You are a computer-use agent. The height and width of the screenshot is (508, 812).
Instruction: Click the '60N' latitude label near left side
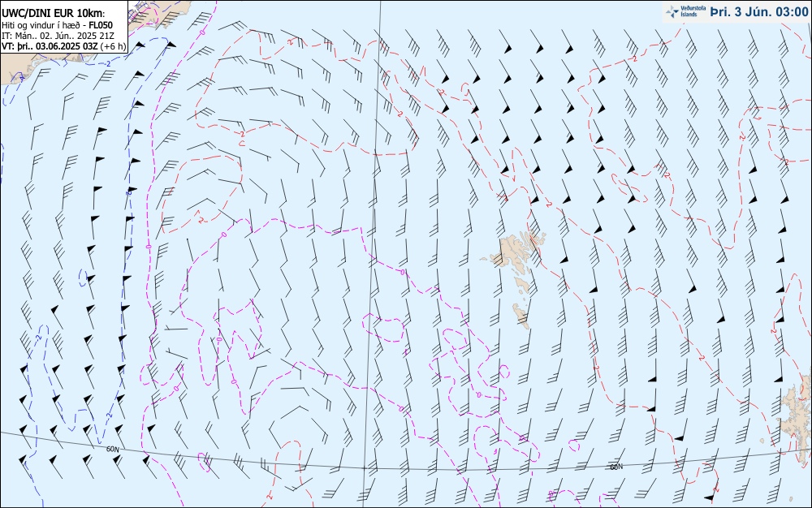tap(112, 449)
